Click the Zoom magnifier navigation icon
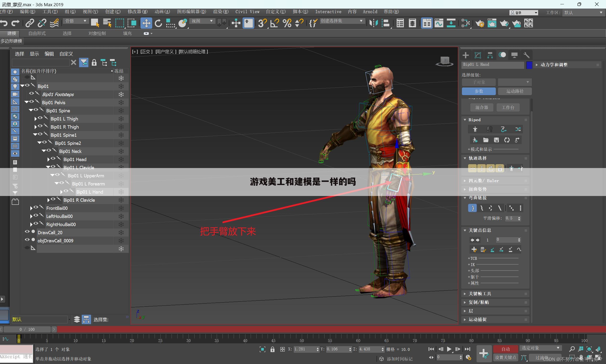 pos(572,349)
